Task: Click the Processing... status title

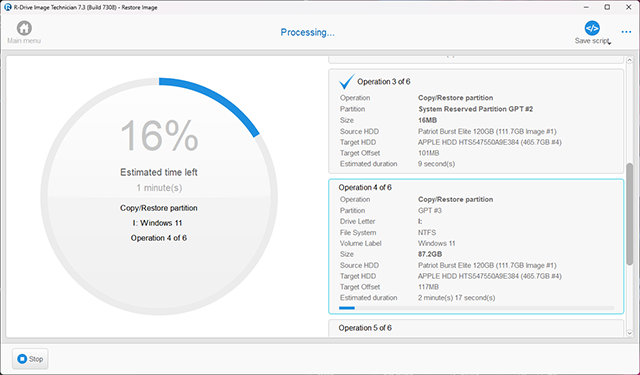Action: (x=307, y=32)
